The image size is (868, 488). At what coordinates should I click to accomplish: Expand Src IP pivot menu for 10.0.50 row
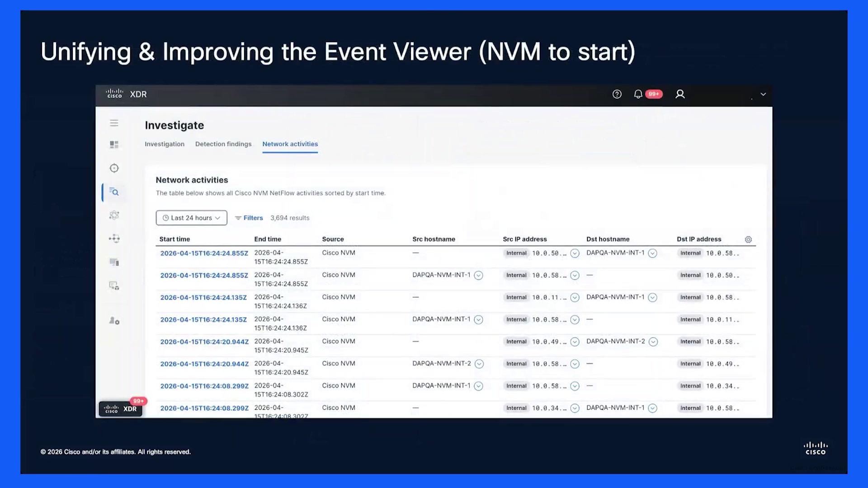[575, 253]
